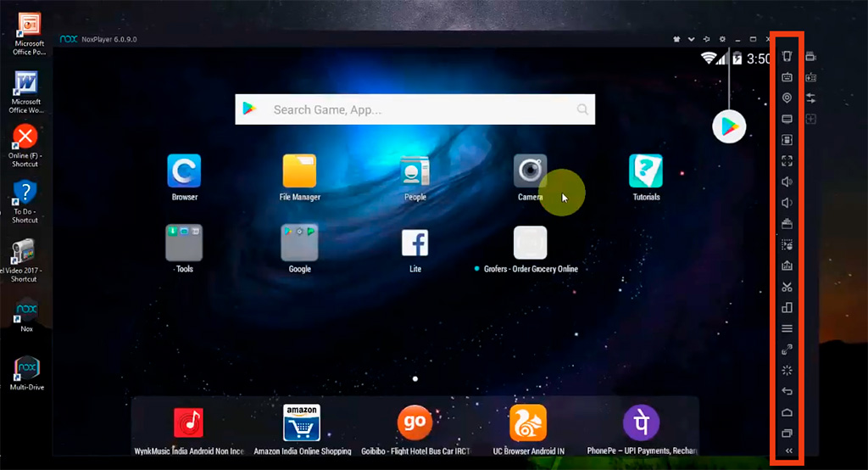This screenshot has width=868, height=470.
Task: Click the recent apps icon in sidebar
Action: (x=787, y=433)
